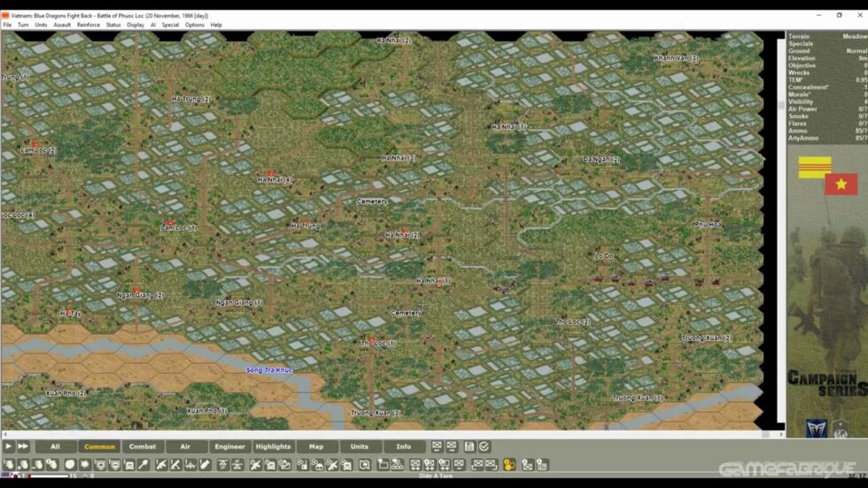Click the horizontal scrollbar below the map
Image resolution: width=868 pixels, height=488 pixels.
pyautogui.click(x=391, y=434)
